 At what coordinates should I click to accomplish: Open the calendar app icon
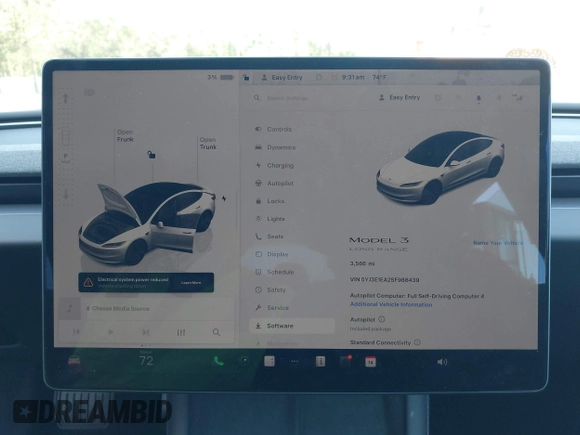tap(370, 361)
